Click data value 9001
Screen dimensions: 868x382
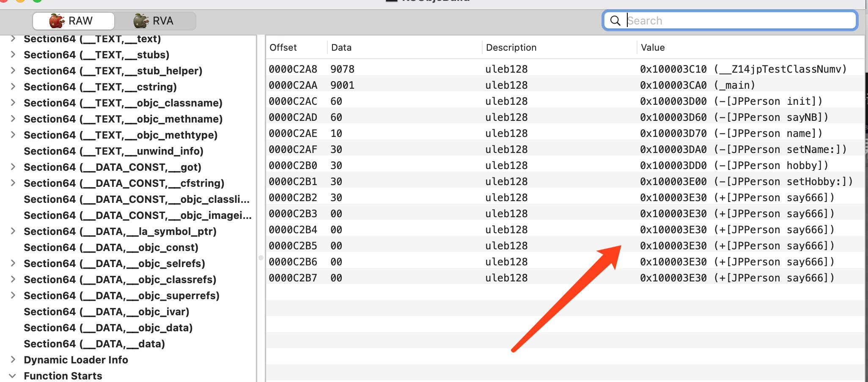pyautogui.click(x=342, y=85)
